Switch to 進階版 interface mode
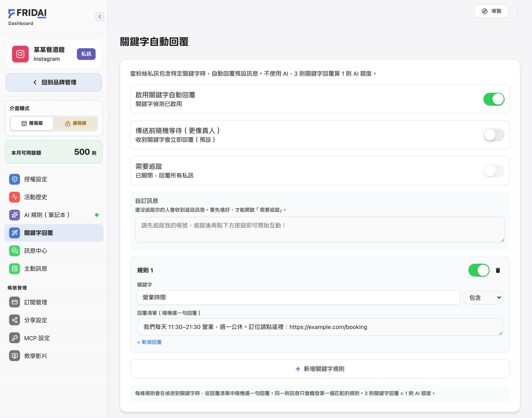This screenshot has height=418, width=532. click(x=76, y=123)
